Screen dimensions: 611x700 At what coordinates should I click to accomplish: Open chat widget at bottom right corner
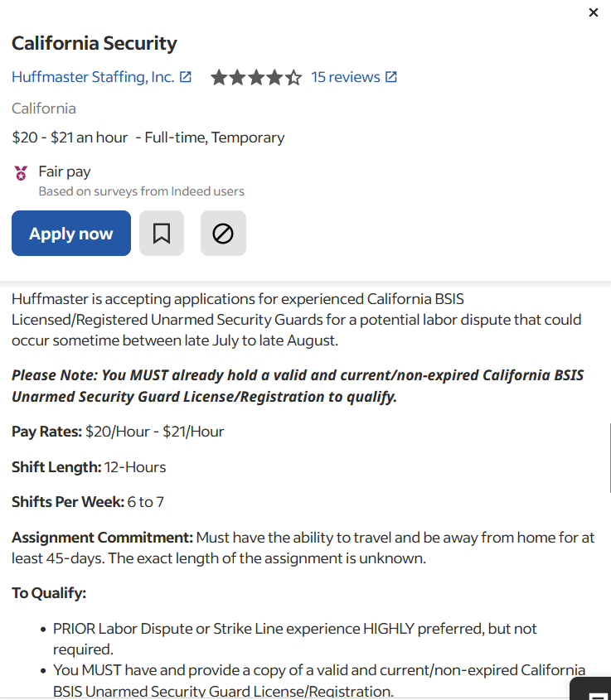point(592,689)
